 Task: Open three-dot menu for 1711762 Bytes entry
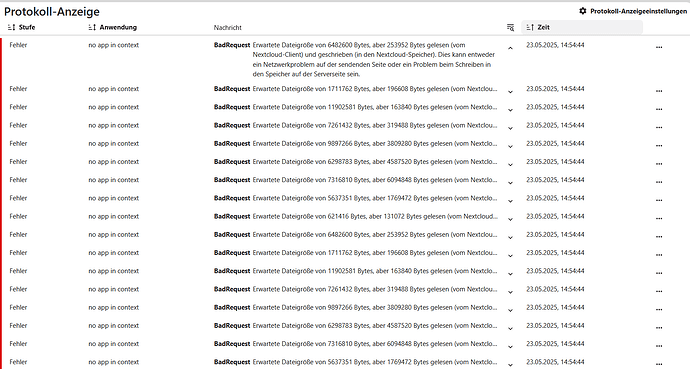(659, 91)
